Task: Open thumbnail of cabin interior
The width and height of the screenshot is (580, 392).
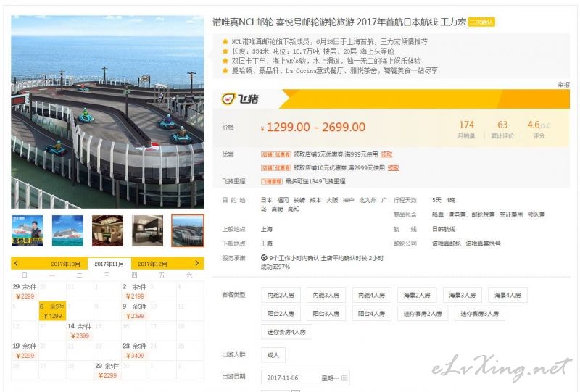Action: coord(148,230)
